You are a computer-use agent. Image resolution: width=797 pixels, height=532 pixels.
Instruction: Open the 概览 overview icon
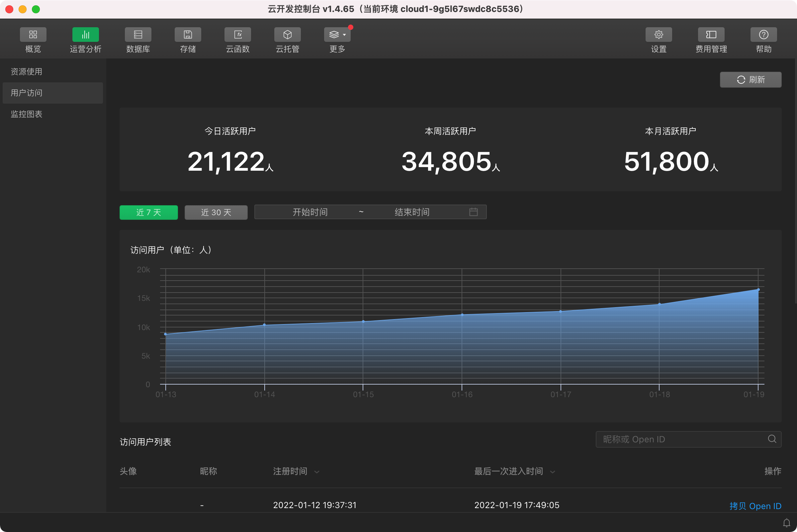pyautogui.click(x=33, y=35)
